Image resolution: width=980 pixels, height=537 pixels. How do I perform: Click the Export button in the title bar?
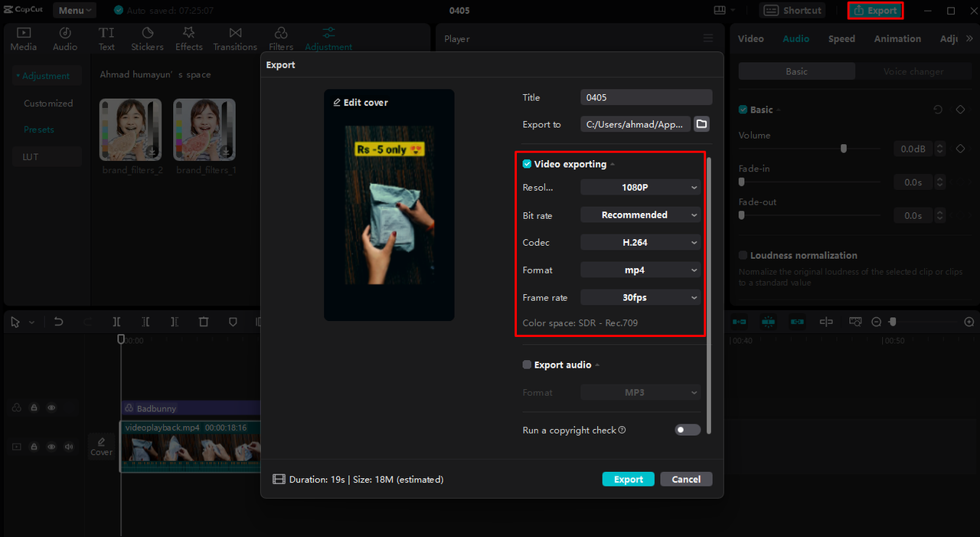[x=875, y=11]
